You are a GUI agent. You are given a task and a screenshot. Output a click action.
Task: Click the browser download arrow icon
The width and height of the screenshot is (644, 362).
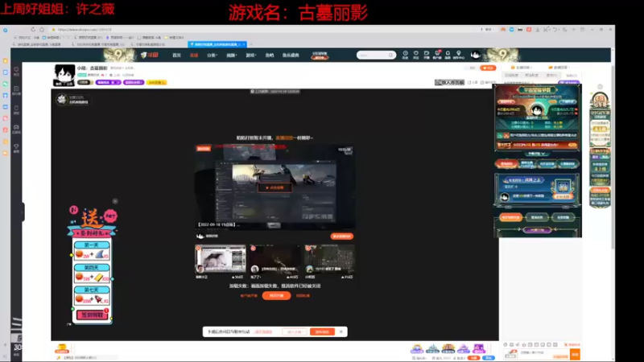tap(537, 30)
